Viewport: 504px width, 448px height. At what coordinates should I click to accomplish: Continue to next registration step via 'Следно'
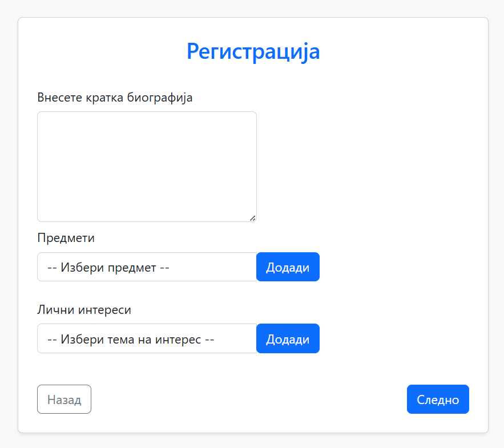(x=437, y=399)
